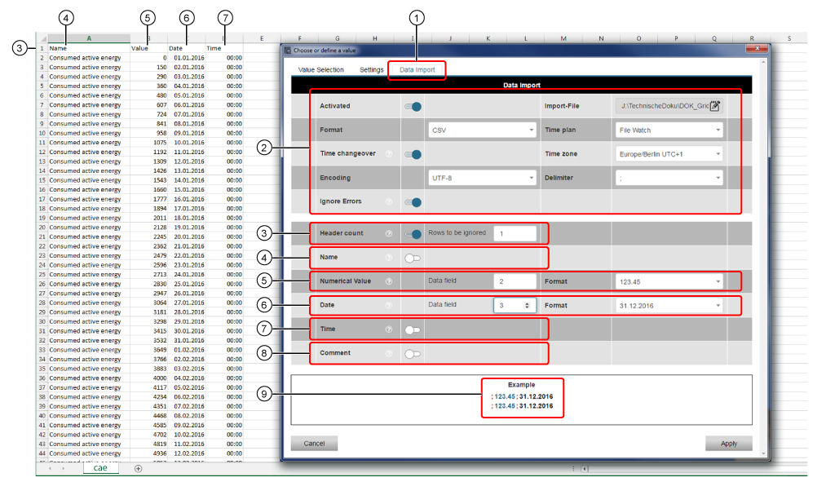Switch to the Value Selection tab
835x504 pixels.
[x=321, y=70]
